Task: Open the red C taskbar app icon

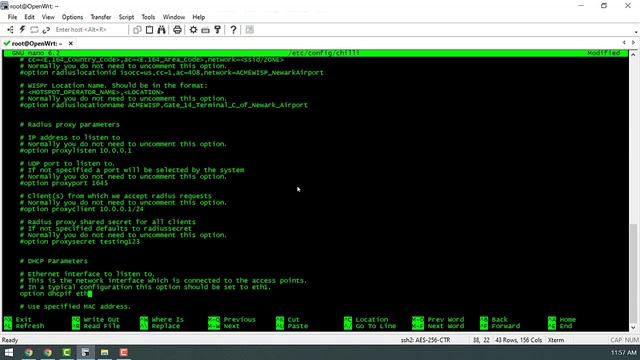Action: 124,352
